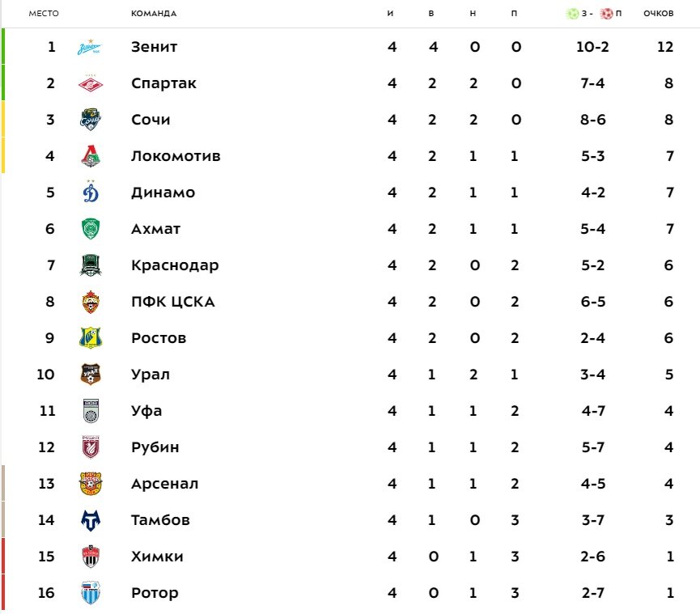This screenshot has width=700, height=614.
Task: Select the МЕСТО column header
Action: click(x=44, y=14)
